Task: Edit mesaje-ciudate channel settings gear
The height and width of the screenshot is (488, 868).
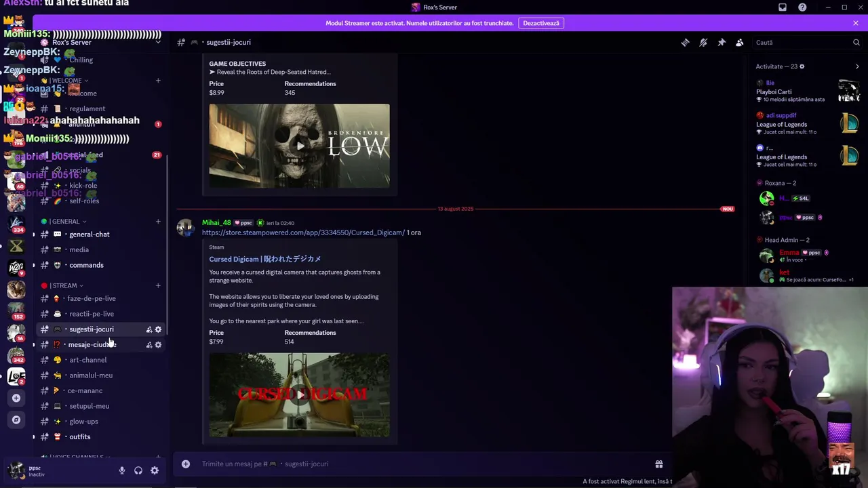Action: point(159,345)
